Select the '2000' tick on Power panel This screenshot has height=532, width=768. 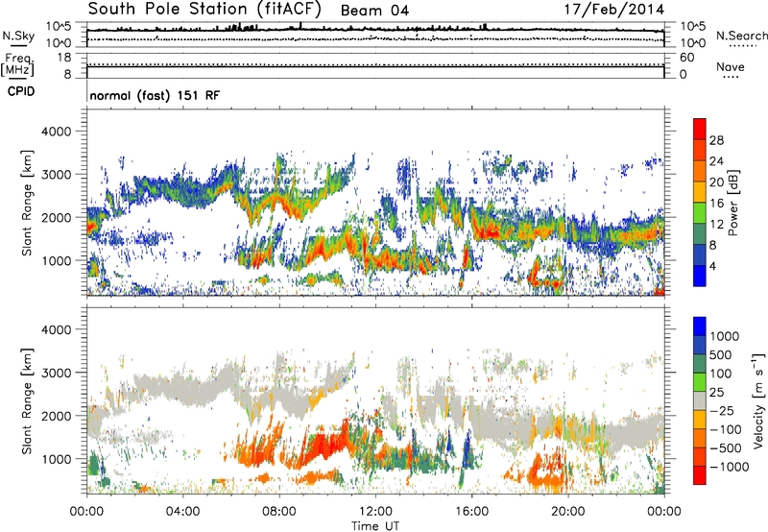click(x=56, y=217)
